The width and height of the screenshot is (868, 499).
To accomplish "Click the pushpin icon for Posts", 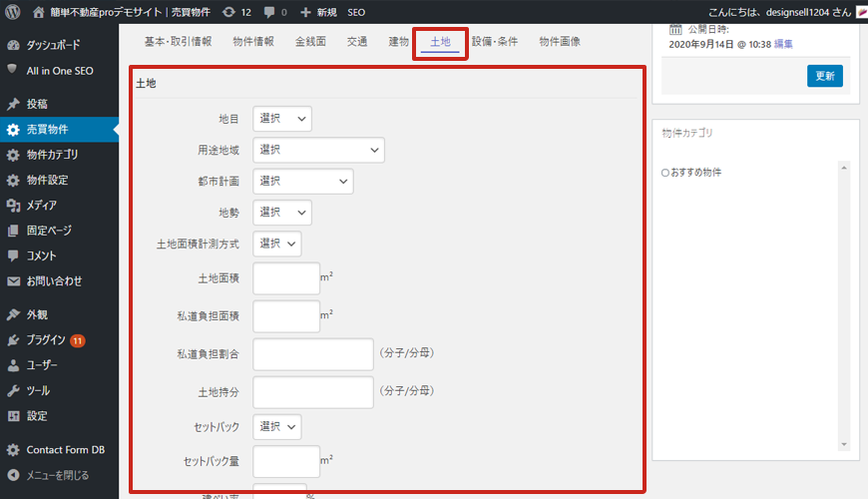I will tap(13, 104).
